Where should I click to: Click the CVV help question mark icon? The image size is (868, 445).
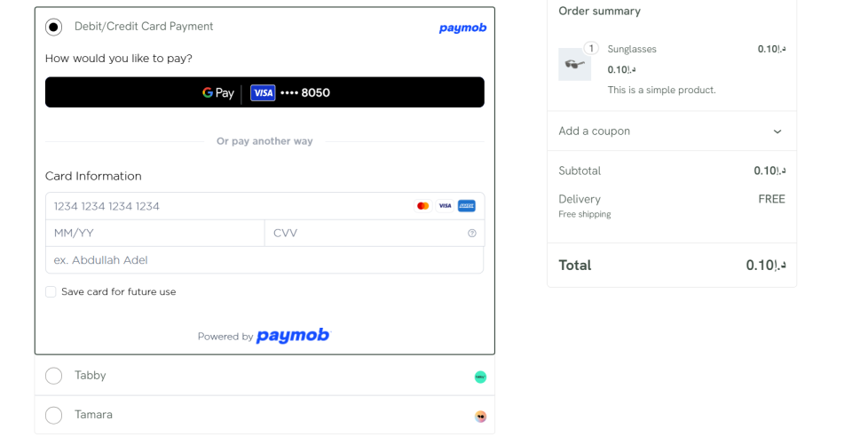click(472, 234)
